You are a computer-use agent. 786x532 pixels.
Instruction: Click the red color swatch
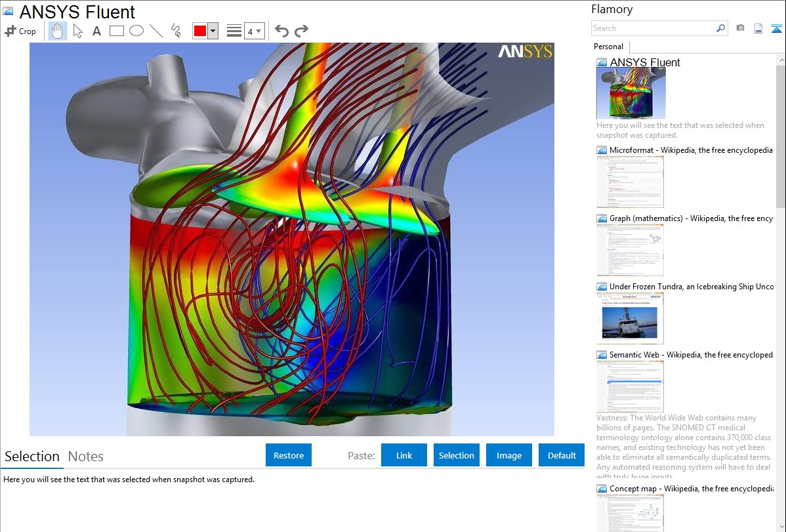[x=200, y=31]
